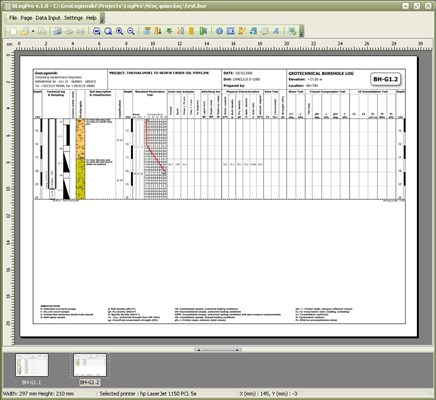Viewport: 436px width, 400px height.
Task: Click the printer icon in toolbar
Action: coord(80,31)
